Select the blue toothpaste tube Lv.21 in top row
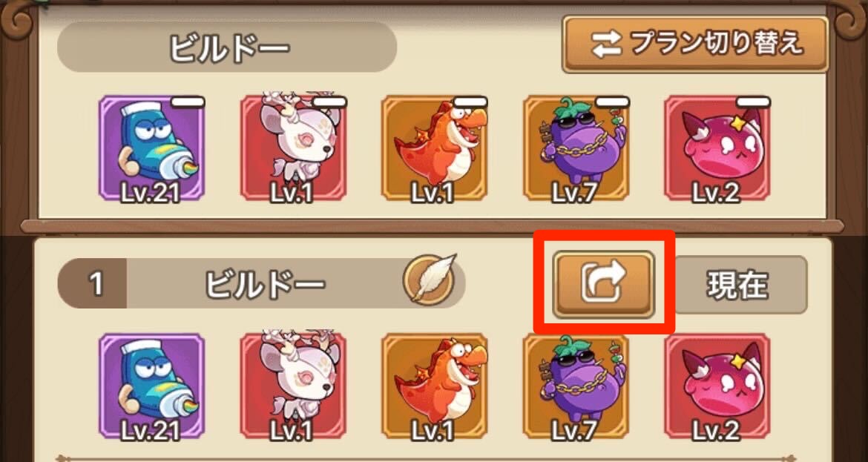This screenshot has height=462, width=868. click(151, 148)
